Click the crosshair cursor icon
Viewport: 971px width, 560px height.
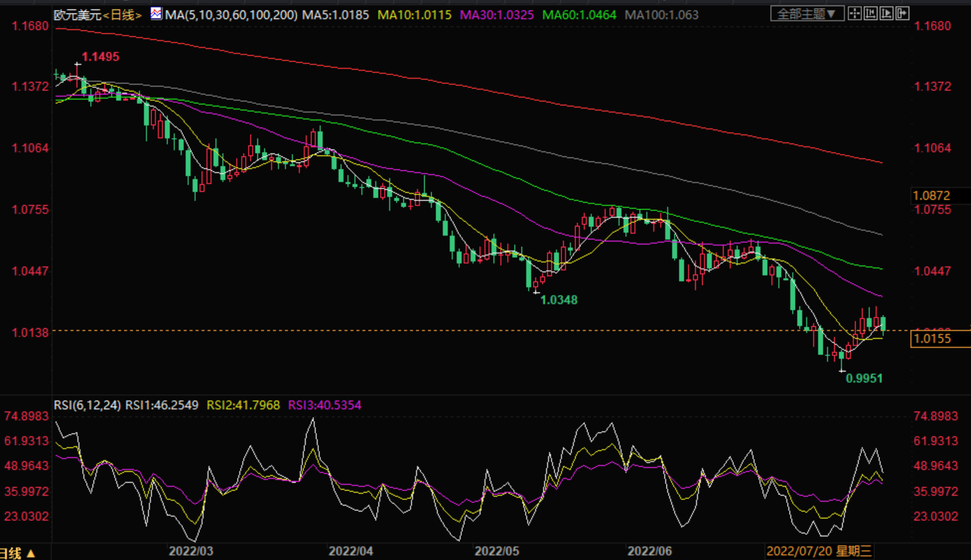pyautogui.click(x=855, y=13)
